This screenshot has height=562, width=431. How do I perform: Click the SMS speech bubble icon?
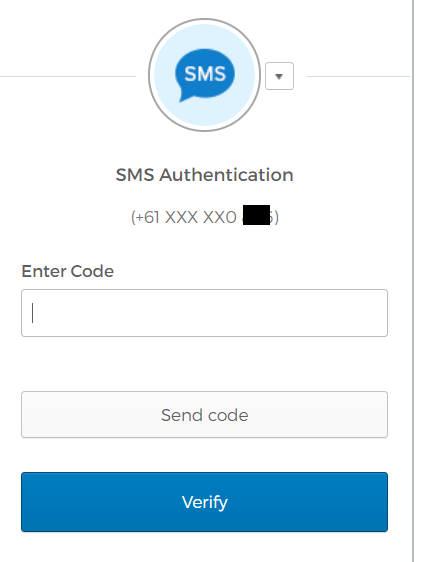coord(205,75)
